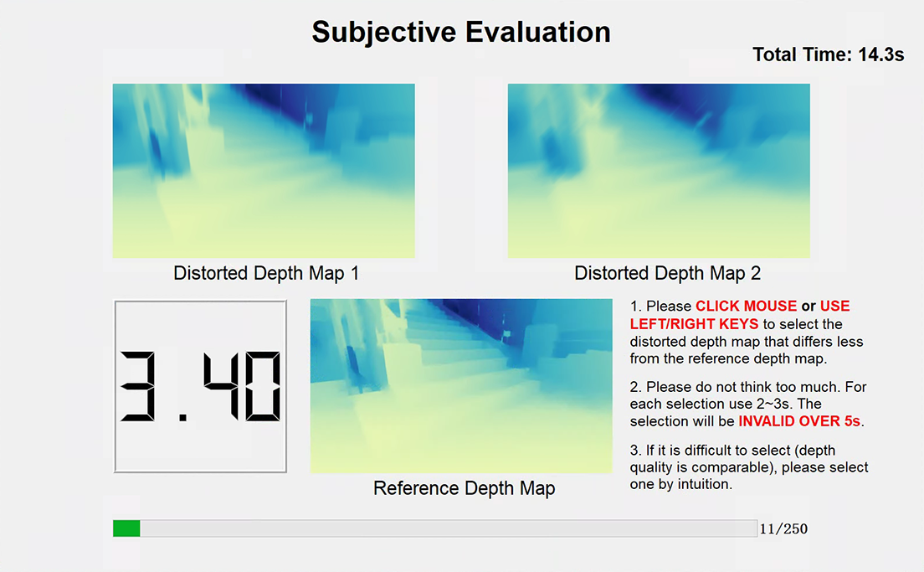Select Distorted Depth Map 1 image
Viewport: 924px width, 572px height.
pos(264,171)
